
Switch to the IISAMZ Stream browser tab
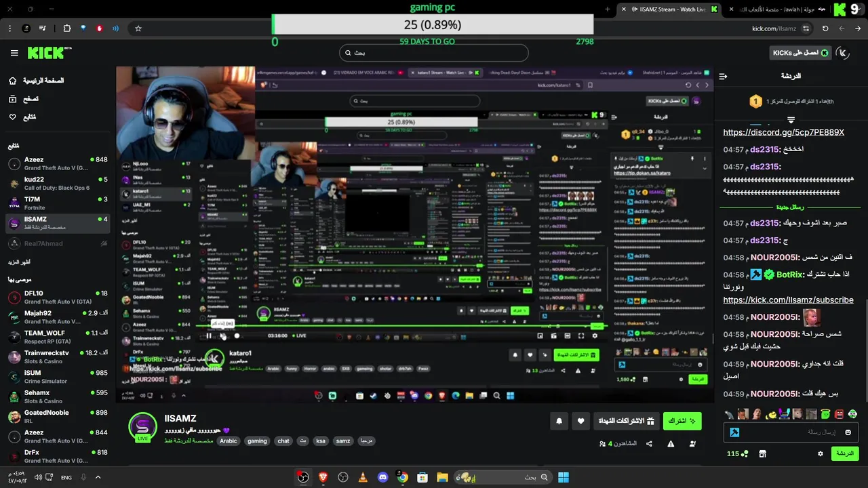[x=668, y=9]
